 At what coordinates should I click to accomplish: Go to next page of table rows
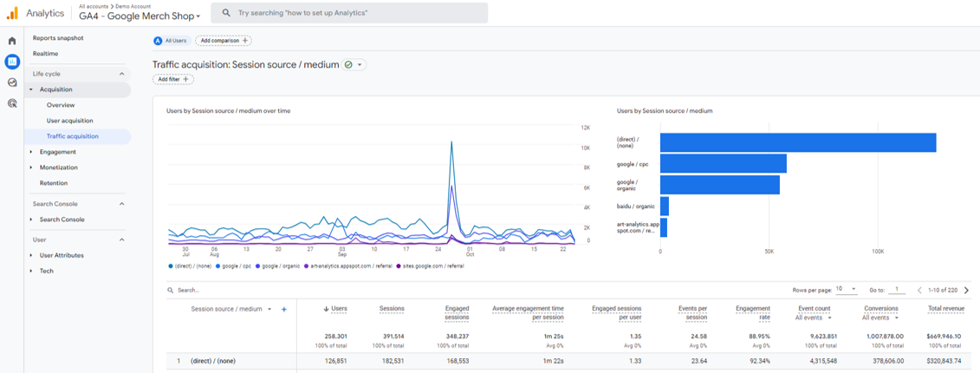967,290
